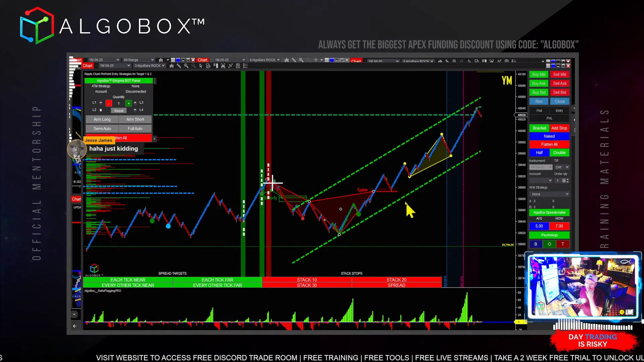Select the L1 radio option

tap(101, 103)
